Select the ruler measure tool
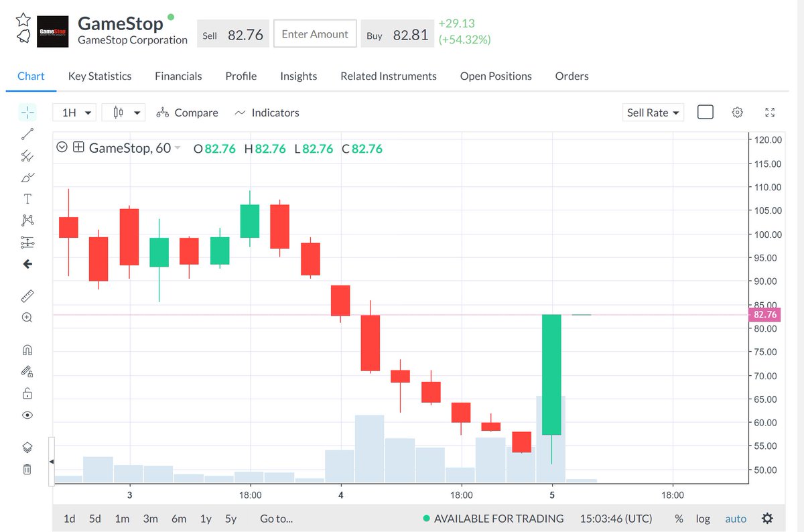 click(27, 295)
